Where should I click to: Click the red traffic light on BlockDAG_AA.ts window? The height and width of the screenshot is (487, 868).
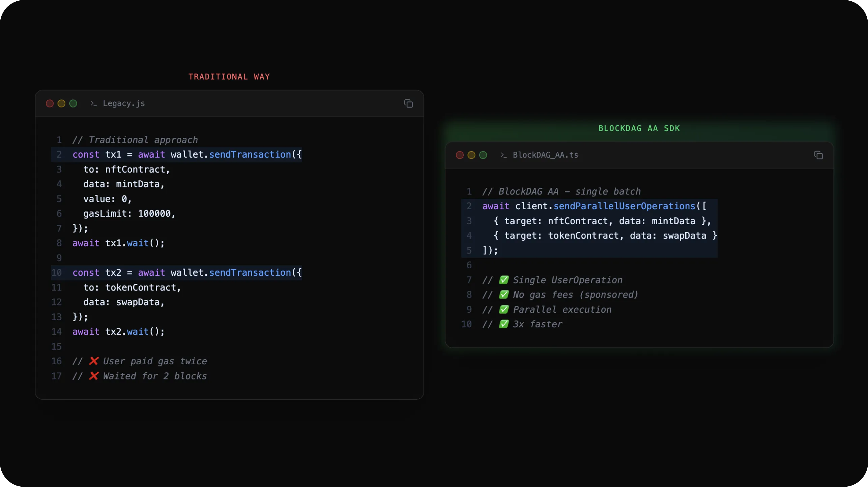pyautogui.click(x=459, y=155)
